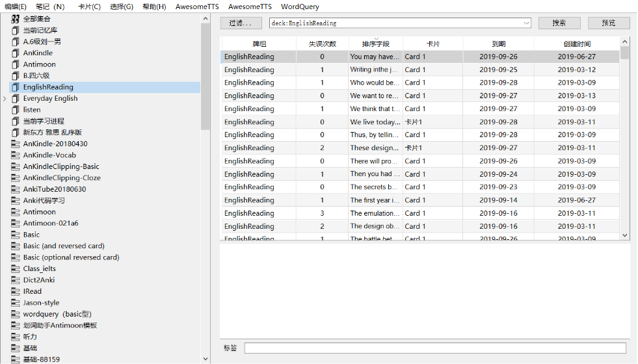Click due date 2019-09-14 cell
638x364 pixels.
point(498,200)
